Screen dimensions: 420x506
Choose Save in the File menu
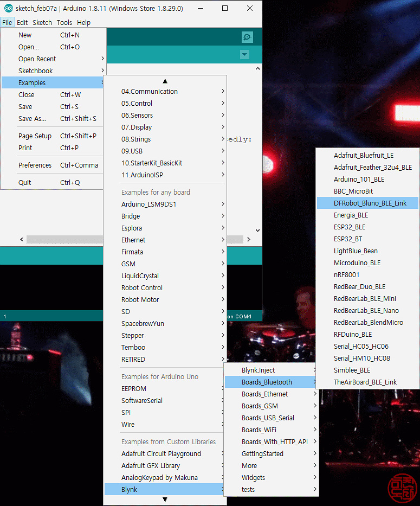(x=53, y=107)
